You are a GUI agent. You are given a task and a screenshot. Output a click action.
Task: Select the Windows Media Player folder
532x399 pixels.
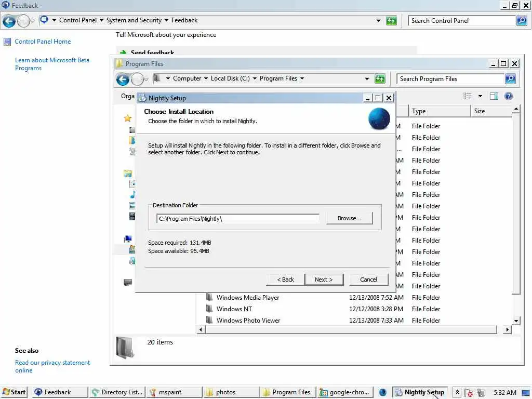pos(248,298)
